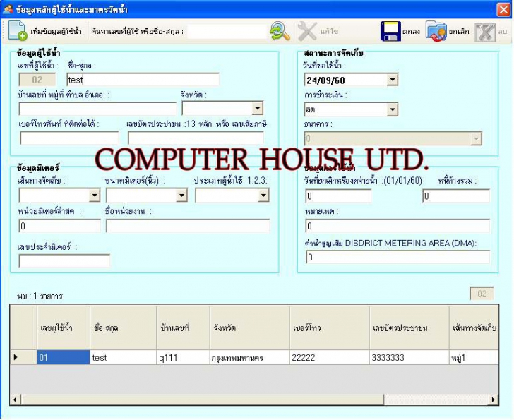The width and height of the screenshot is (514, 420).
Task: Click the horizontal scrollbar thumb
Action: coord(202,400)
